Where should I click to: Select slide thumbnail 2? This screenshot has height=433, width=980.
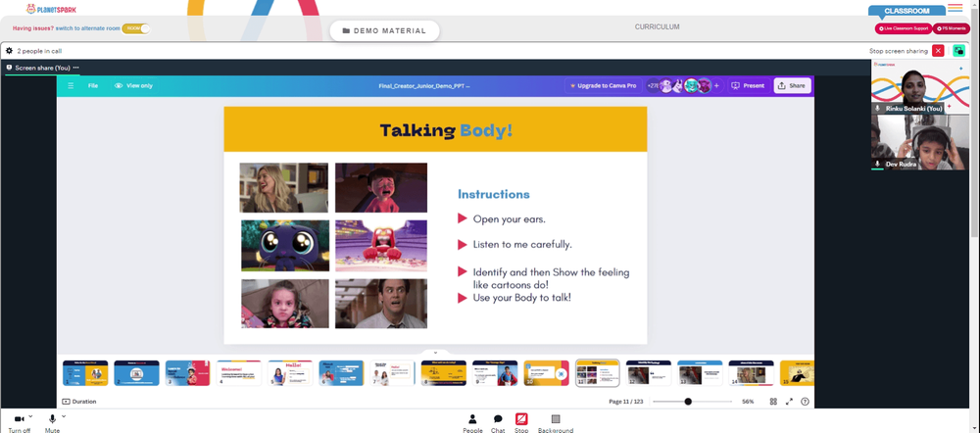click(x=136, y=373)
